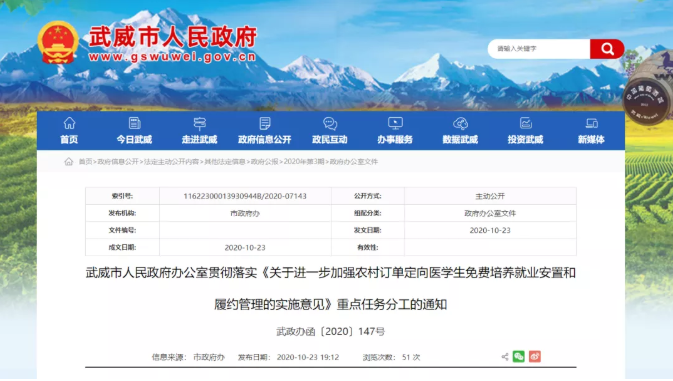Click the 办事服务 monitor icon

pyautogui.click(x=395, y=124)
